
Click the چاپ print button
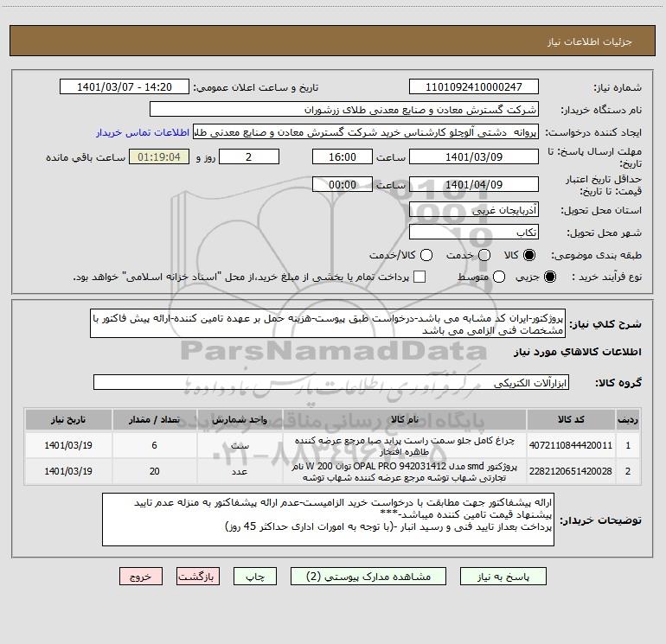[255, 577]
